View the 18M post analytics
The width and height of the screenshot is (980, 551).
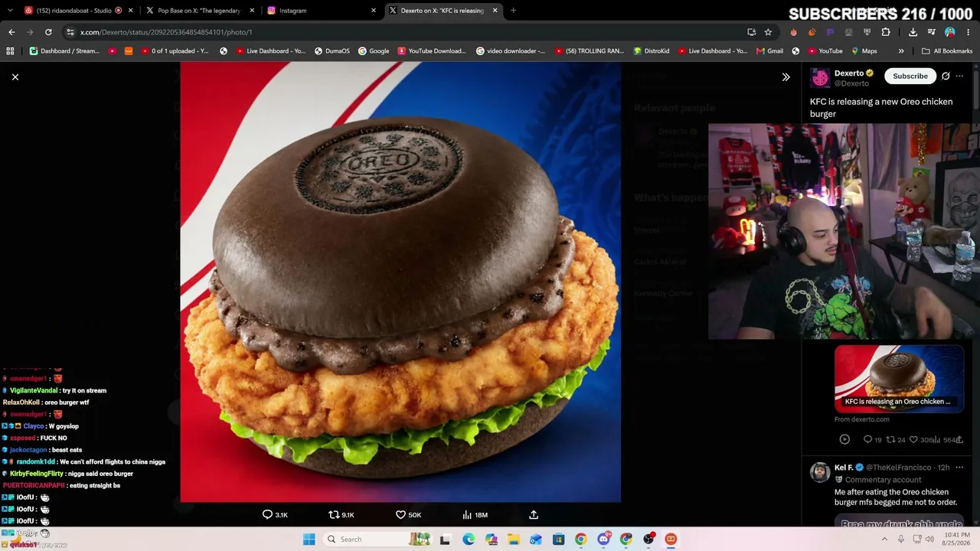pos(474,515)
